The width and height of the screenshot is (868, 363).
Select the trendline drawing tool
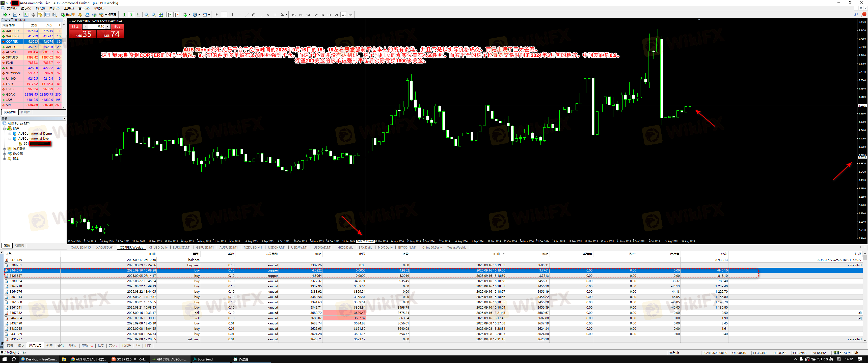[247, 14]
